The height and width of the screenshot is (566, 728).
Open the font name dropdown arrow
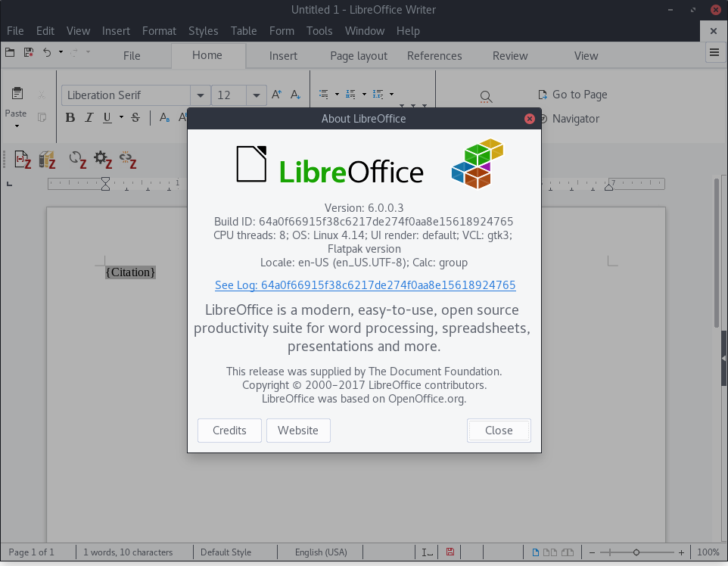point(200,95)
